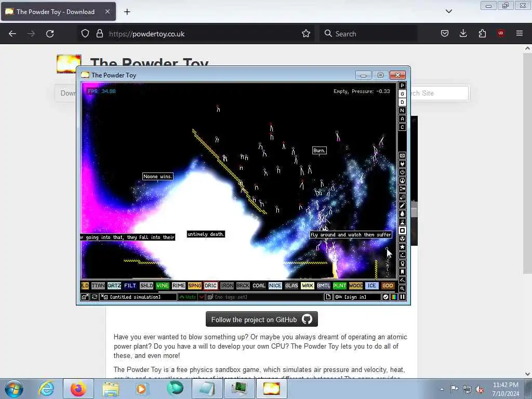
Task: Open the Gases category icon
Action: (x=402, y=206)
